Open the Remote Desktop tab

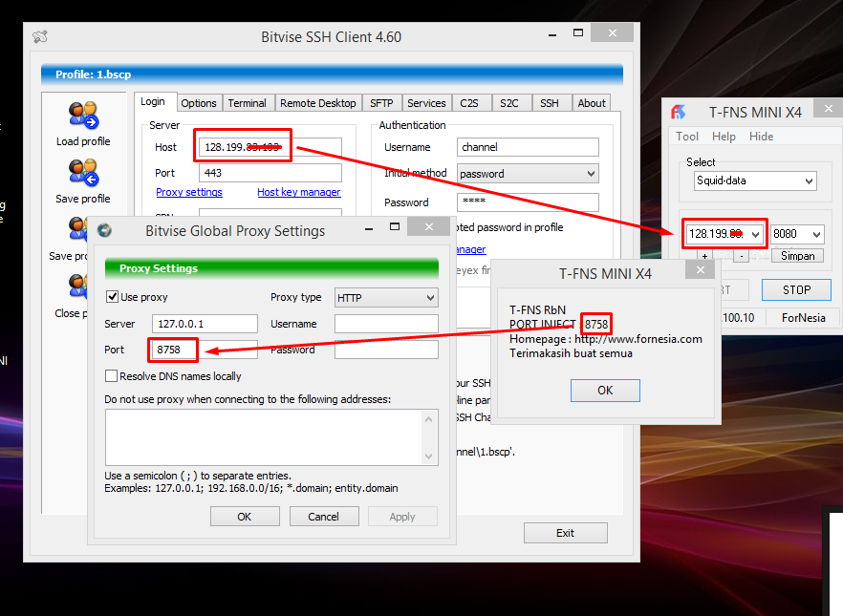click(x=317, y=103)
